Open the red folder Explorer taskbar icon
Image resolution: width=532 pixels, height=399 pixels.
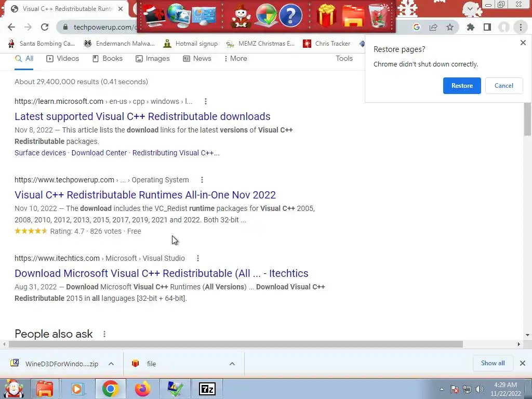tap(45, 389)
